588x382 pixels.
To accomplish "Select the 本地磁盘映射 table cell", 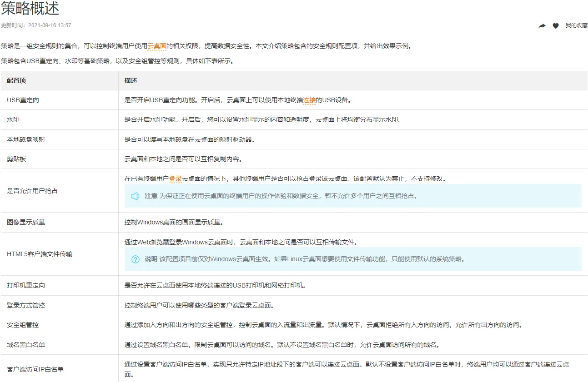I will [x=60, y=139].
